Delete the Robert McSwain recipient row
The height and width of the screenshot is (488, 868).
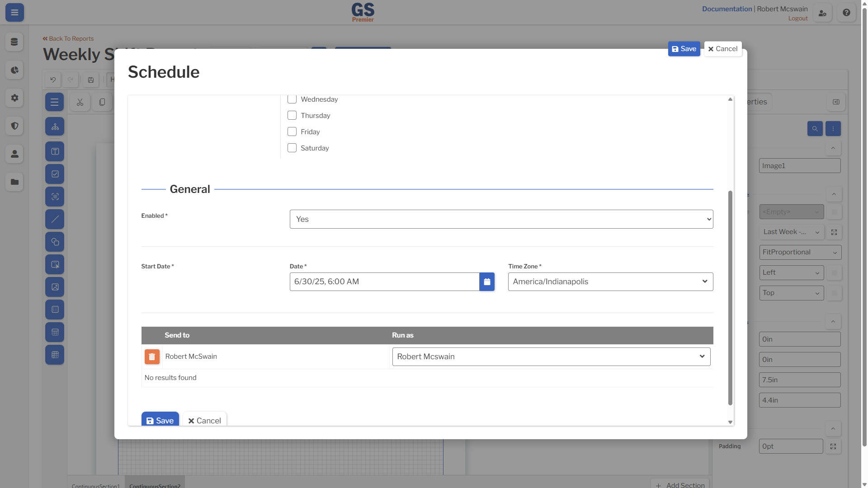152,357
